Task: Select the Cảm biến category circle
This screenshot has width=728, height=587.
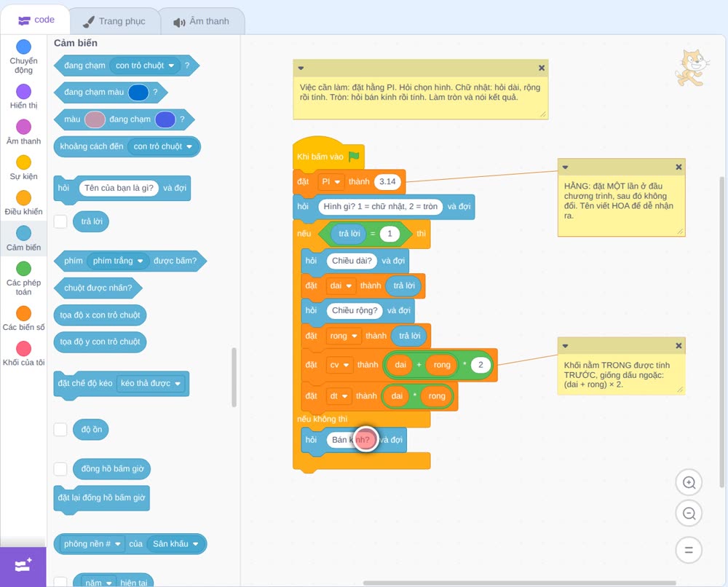Action: coord(23,233)
